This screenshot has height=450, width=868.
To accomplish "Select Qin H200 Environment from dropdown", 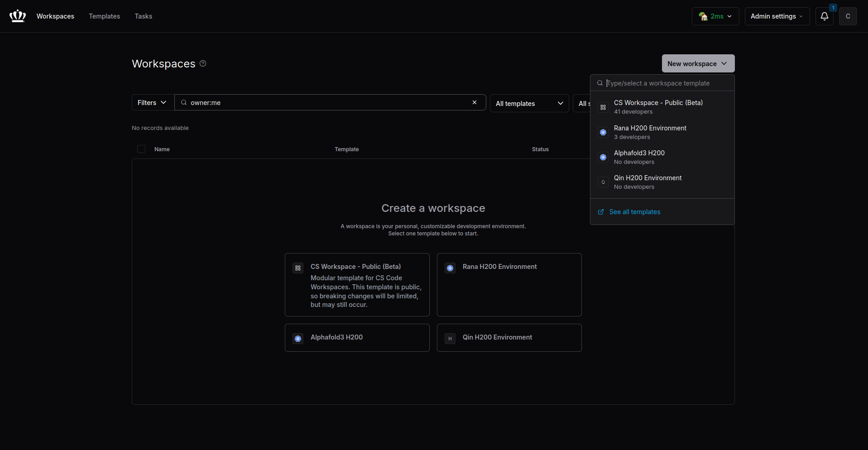I will tap(647, 182).
